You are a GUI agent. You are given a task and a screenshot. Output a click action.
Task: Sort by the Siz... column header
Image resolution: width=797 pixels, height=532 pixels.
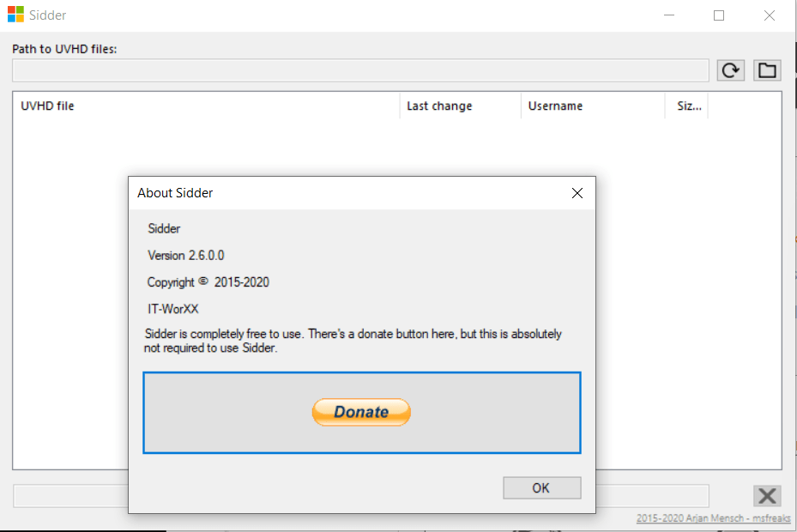(x=686, y=106)
